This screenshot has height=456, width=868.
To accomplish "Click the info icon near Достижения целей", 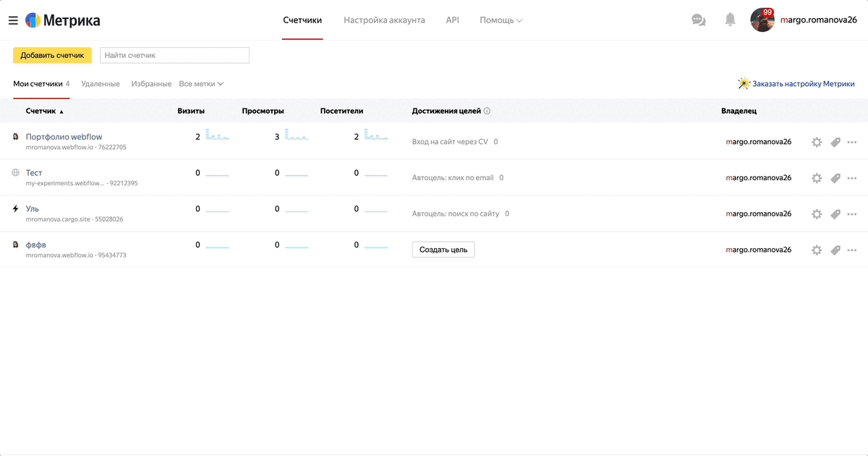I will pos(487,111).
